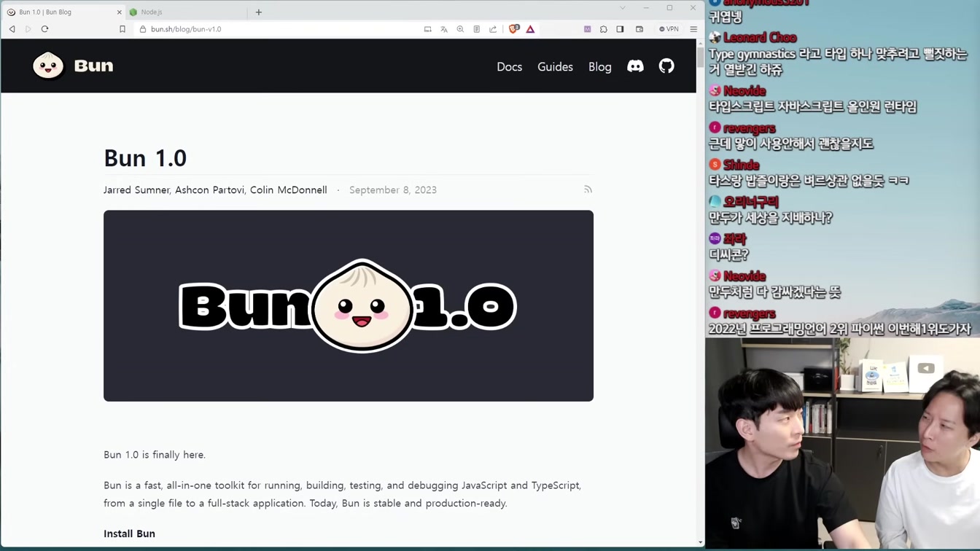This screenshot has width=980, height=551.
Task: Click the page vertical scrollbar thumb
Action: point(700,58)
